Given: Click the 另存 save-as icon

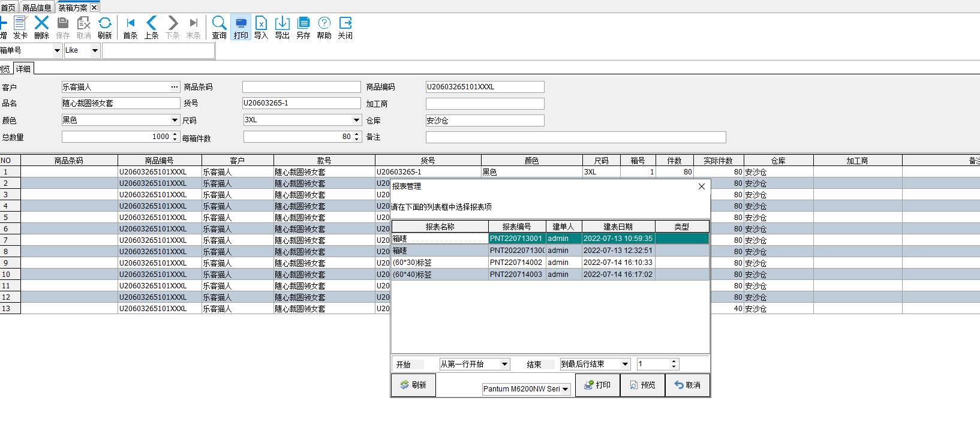Looking at the screenshot, I should (x=303, y=28).
